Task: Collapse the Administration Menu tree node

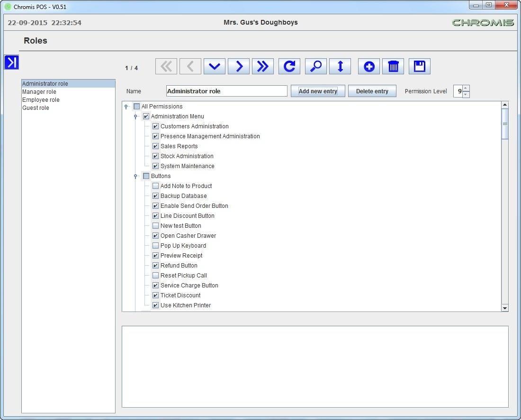Action: (135, 116)
